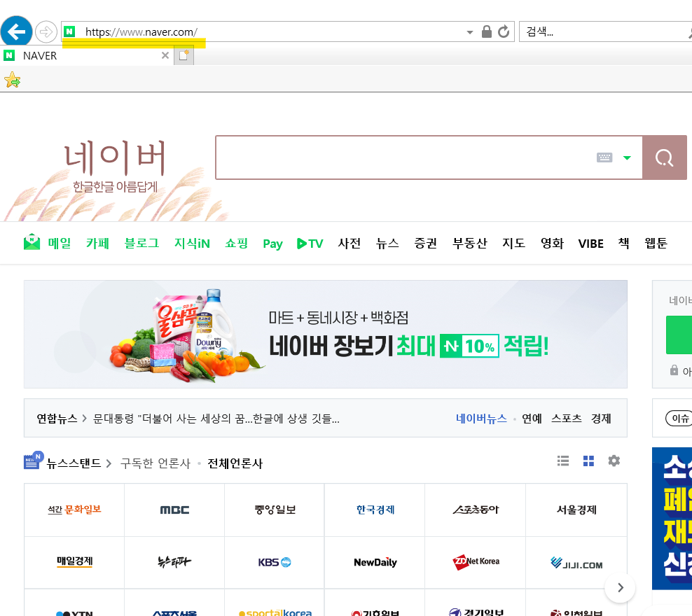Click the KBS press logo
The width and height of the screenshot is (692, 616).
pos(275,562)
